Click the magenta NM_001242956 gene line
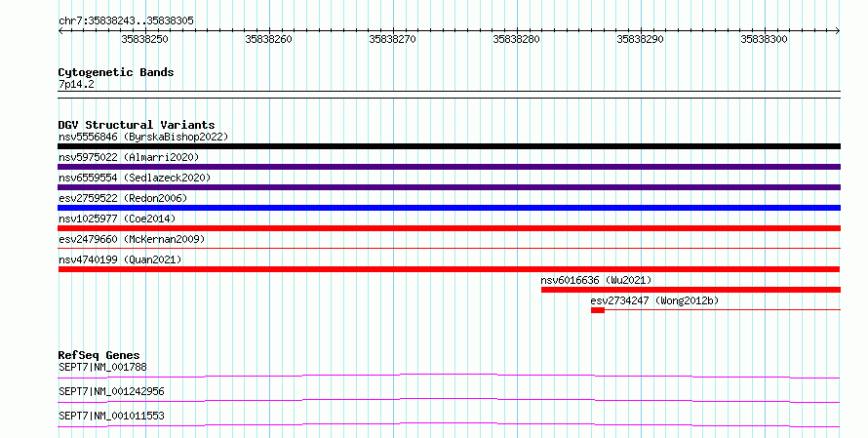The width and height of the screenshot is (868, 438). point(449,400)
